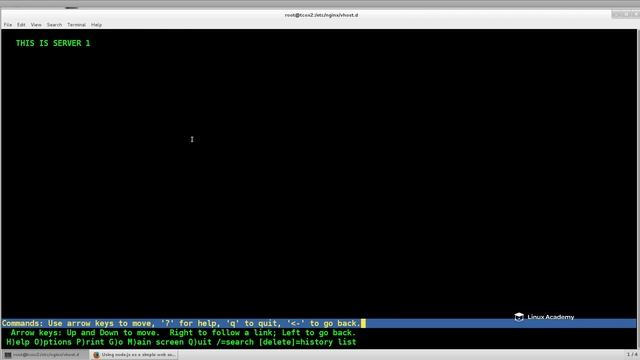Open the Terminal menu

coord(76,25)
